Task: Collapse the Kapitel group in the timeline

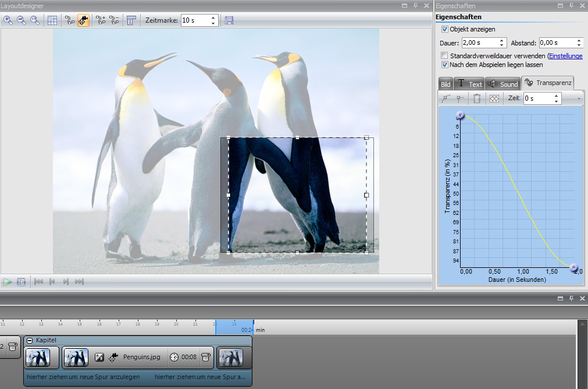Action: pyautogui.click(x=30, y=340)
